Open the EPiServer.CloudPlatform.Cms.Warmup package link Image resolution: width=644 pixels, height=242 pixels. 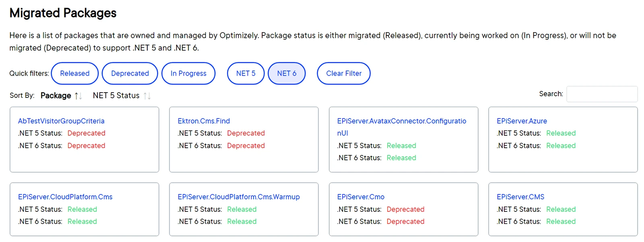pos(239,197)
